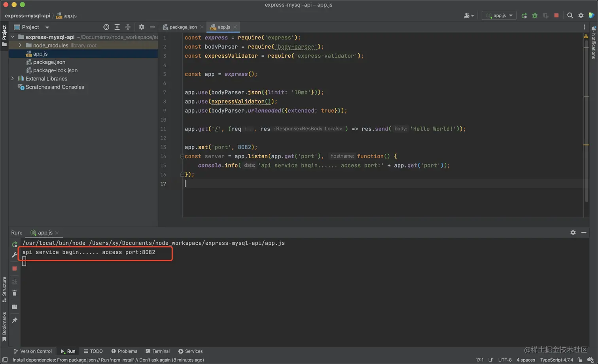Click TypeScript 4.7.4 status widget
This screenshot has width=598, height=364.
point(556,360)
